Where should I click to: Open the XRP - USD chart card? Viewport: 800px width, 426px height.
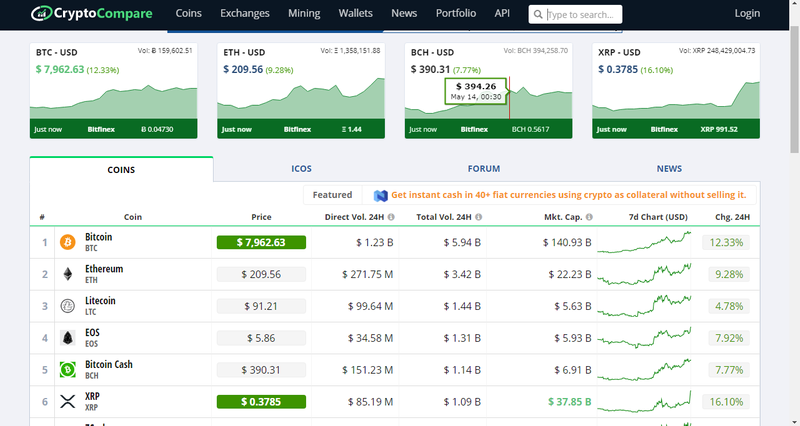point(676,90)
